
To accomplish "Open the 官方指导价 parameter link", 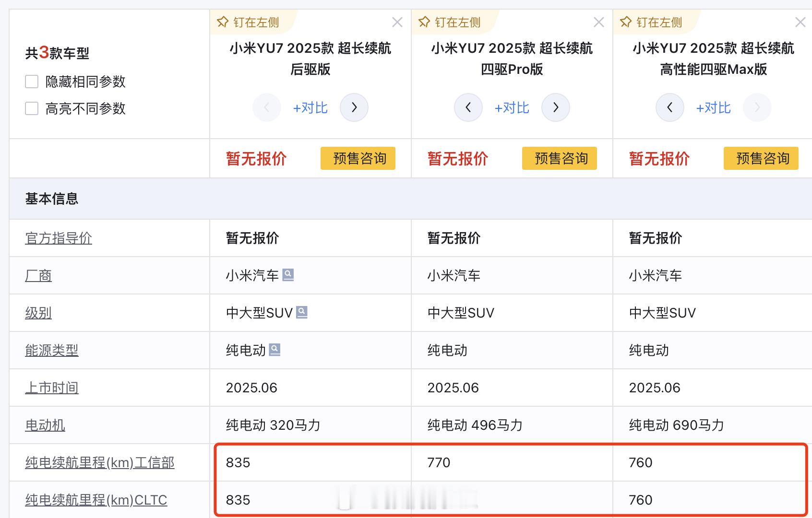I will [x=59, y=238].
